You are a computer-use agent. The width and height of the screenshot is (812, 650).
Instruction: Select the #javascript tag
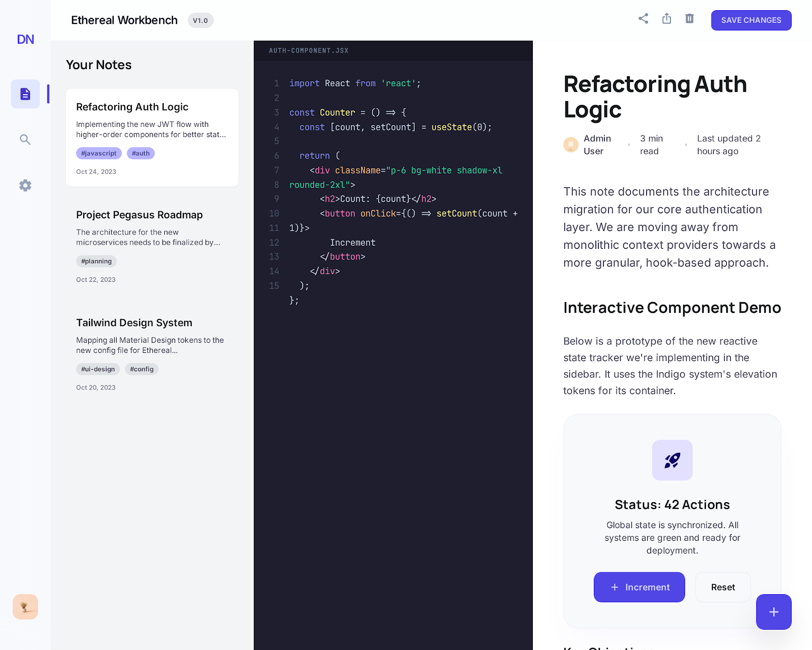click(98, 153)
